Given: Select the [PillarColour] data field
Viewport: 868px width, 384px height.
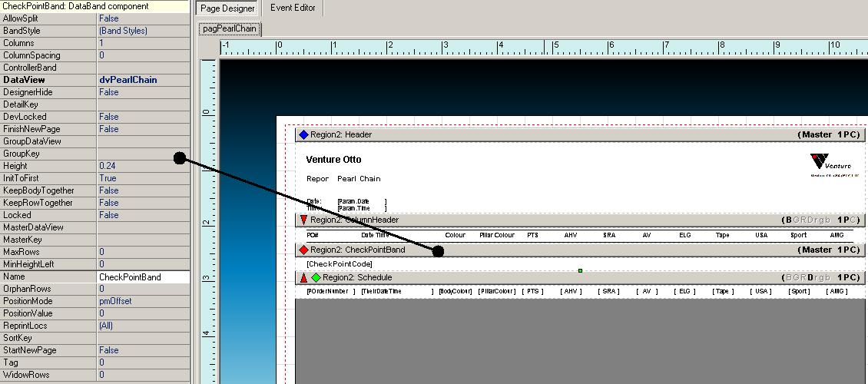Looking at the screenshot, I should tap(497, 291).
